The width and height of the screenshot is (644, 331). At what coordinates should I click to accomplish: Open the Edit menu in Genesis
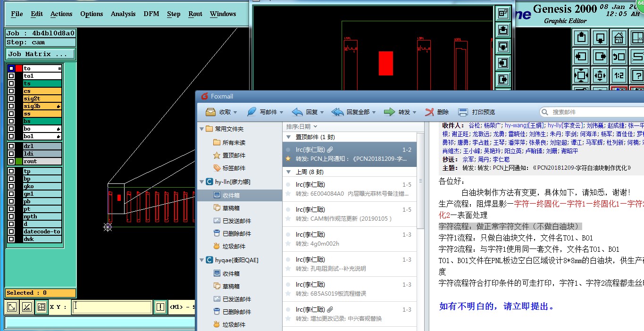[37, 14]
